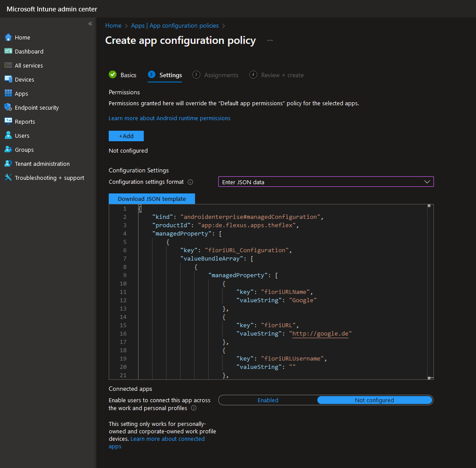Select the Dashboard icon in the sidebar
Screen dimensions: 476x468
click(8, 51)
